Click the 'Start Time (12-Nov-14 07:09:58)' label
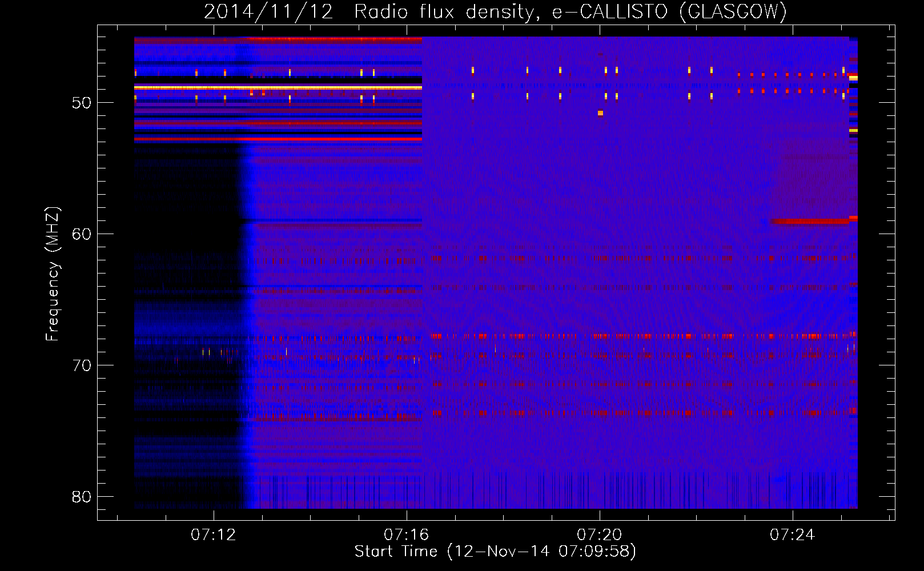The height and width of the screenshot is (571, 924). point(495,552)
